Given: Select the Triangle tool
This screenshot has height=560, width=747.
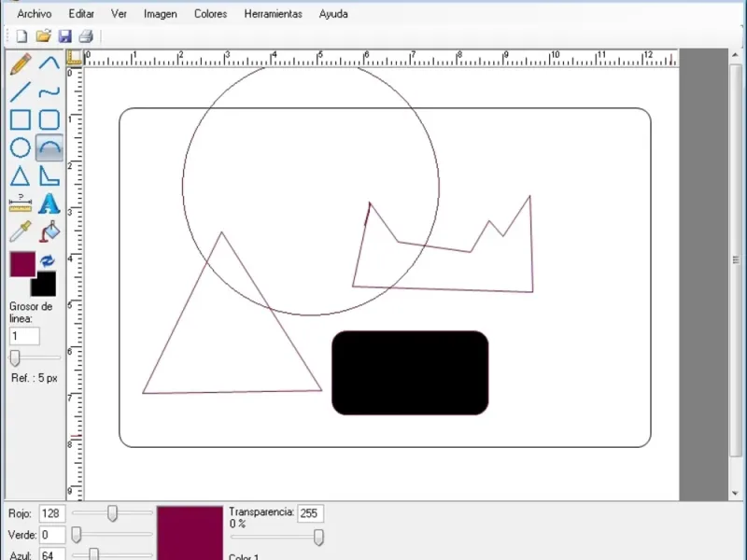Looking at the screenshot, I should pos(21,175).
